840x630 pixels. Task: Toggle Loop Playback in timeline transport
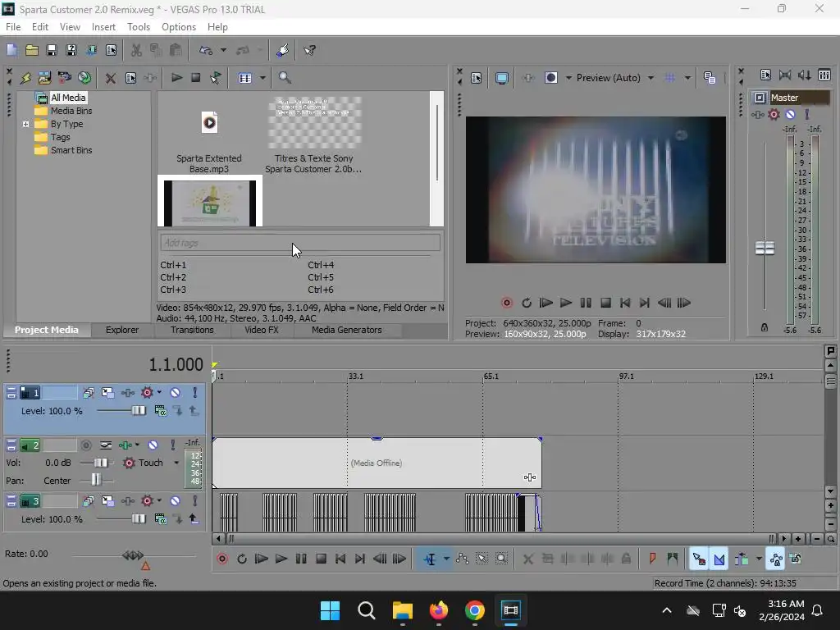click(x=242, y=559)
